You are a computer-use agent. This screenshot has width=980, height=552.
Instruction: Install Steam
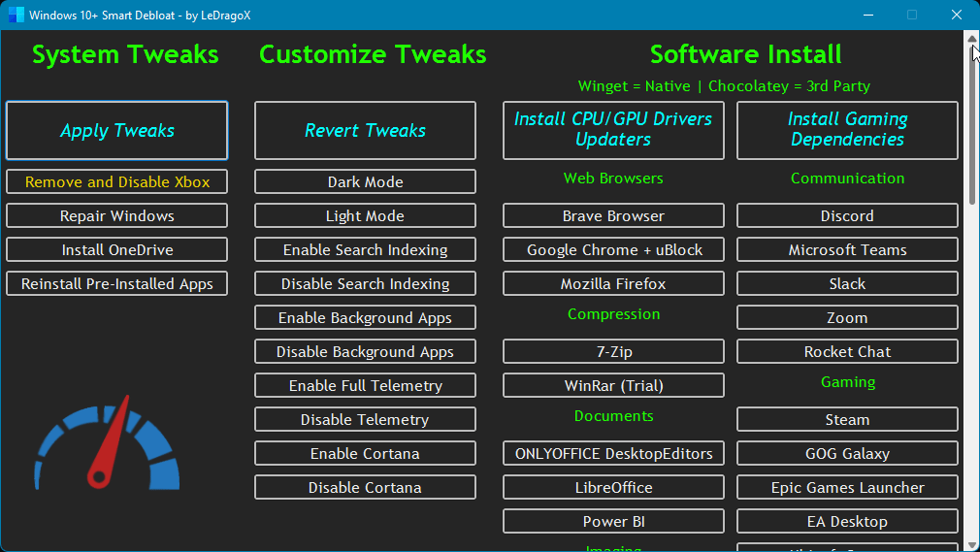point(847,419)
